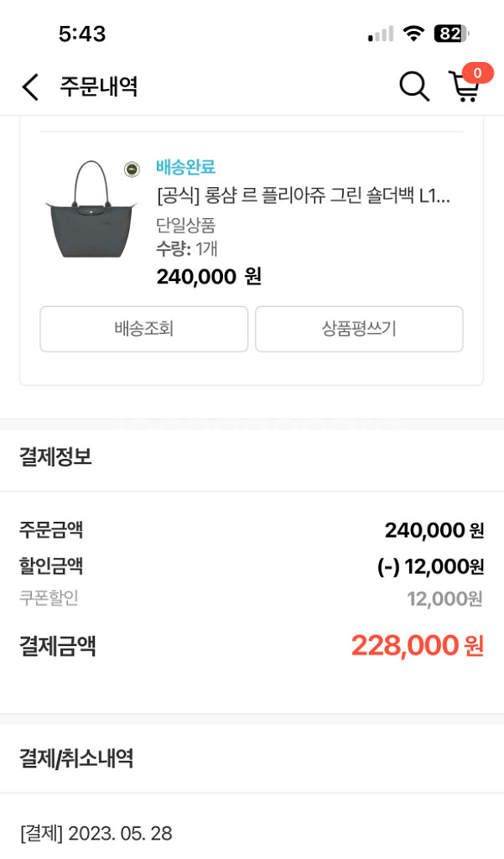Tap the back arrow in header

tap(30, 86)
